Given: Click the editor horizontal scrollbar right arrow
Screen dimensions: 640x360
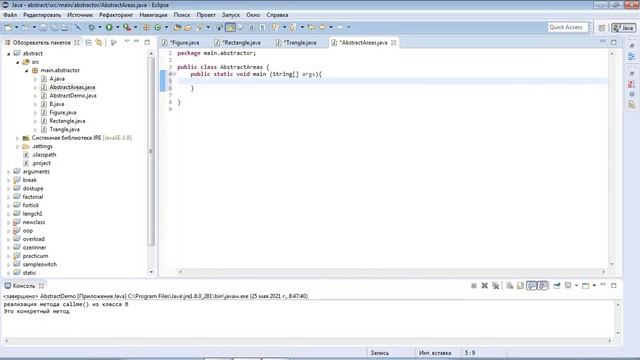Looking at the screenshot, I should (x=604, y=272).
